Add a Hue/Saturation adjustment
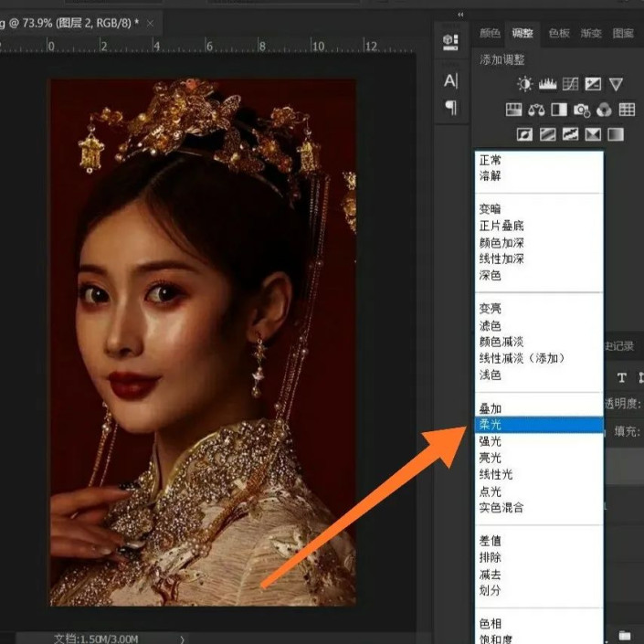644x644 pixels. click(513, 110)
